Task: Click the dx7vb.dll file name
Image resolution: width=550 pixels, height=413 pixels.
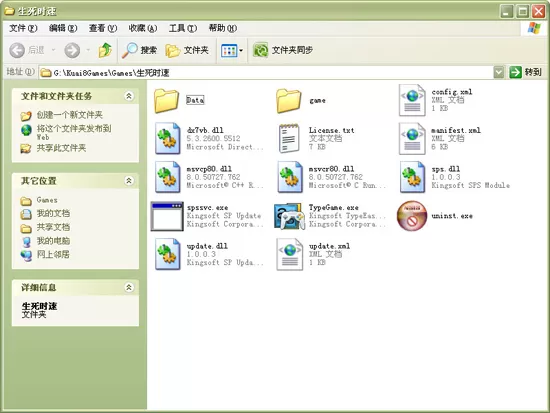Action: pos(205,130)
